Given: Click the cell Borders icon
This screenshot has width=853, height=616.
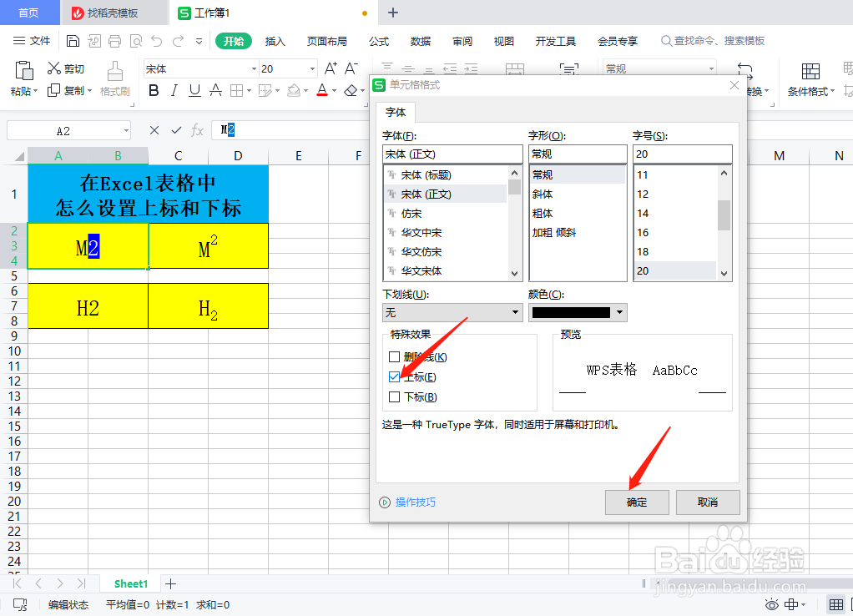Looking at the screenshot, I should click(236, 90).
